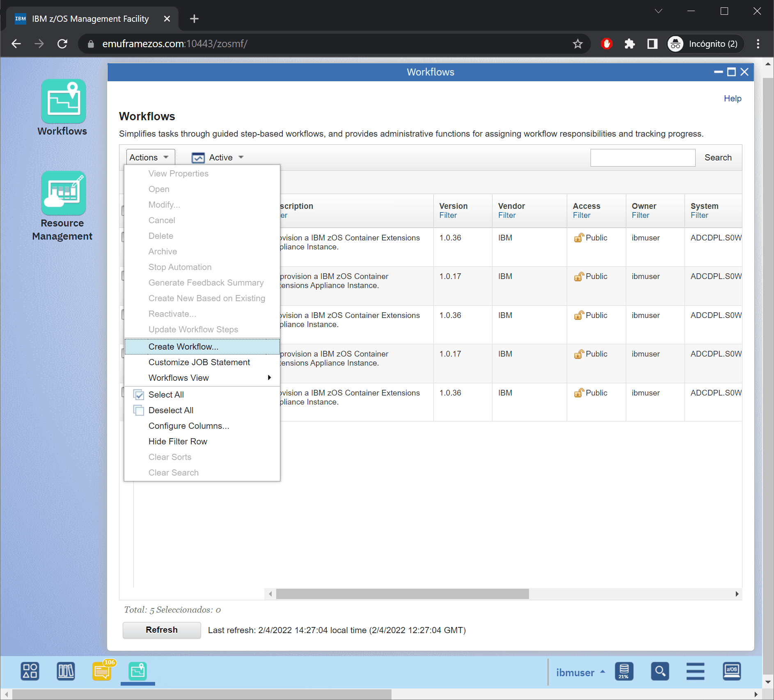This screenshot has height=700, width=774.
Task: Open the storage usage 21% icon
Action: tap(624, 672)
